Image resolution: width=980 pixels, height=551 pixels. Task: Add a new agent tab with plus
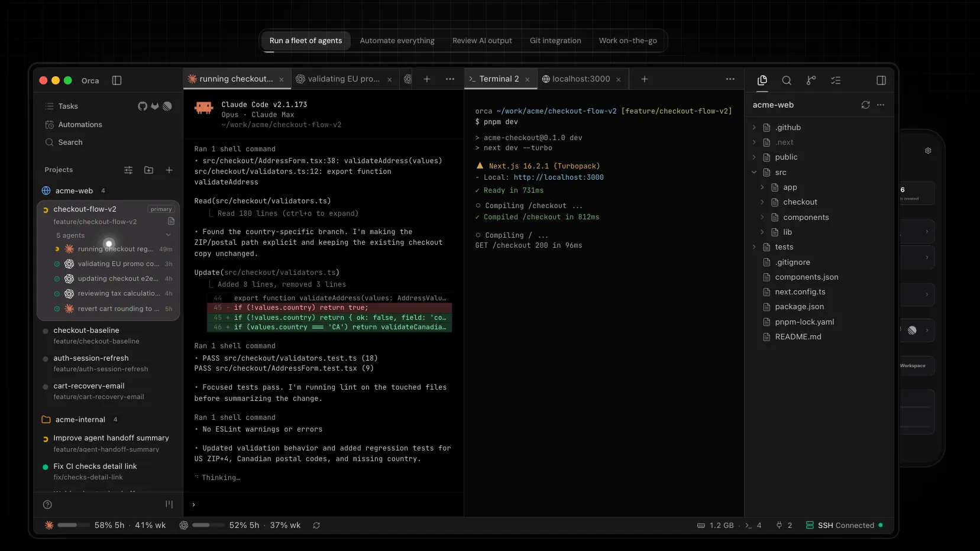click(427, 79)
